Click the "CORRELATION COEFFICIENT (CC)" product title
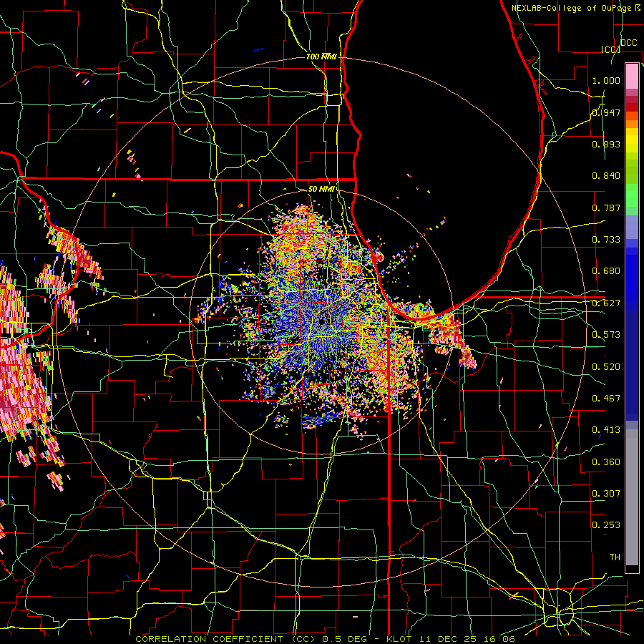This screenshot has width=644, height=644. pyautogui.click(x=225, y=639)
